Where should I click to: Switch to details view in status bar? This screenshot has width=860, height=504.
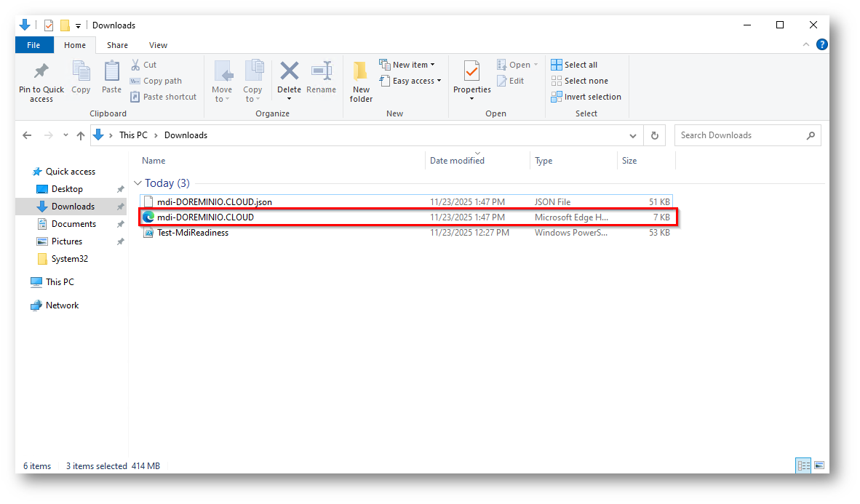point(803,465)
